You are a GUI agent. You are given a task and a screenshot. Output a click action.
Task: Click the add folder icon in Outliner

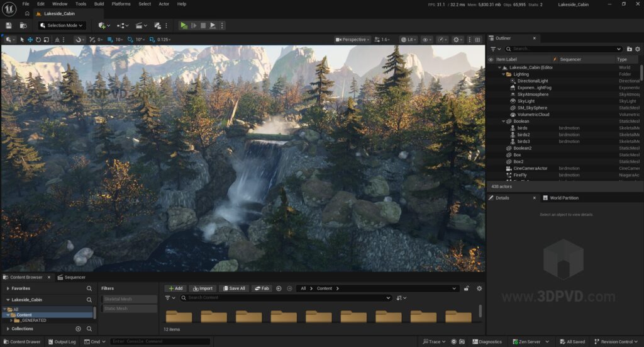[630, 48]
